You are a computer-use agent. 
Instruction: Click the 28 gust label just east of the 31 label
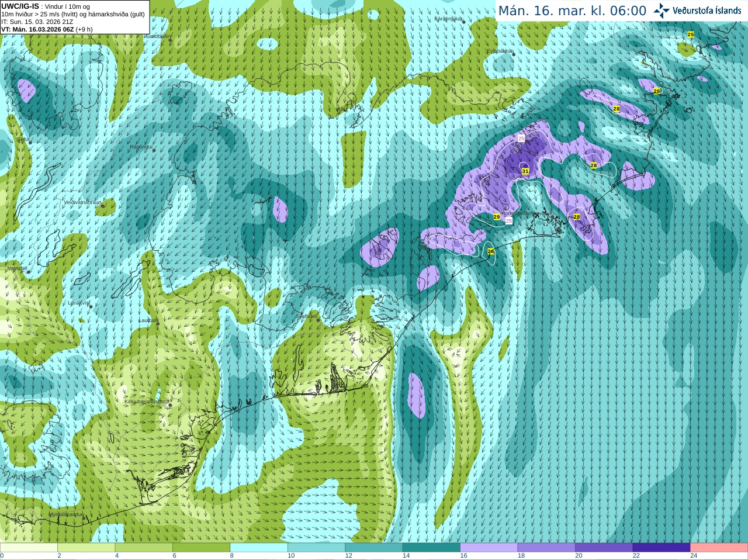(594, 165)
